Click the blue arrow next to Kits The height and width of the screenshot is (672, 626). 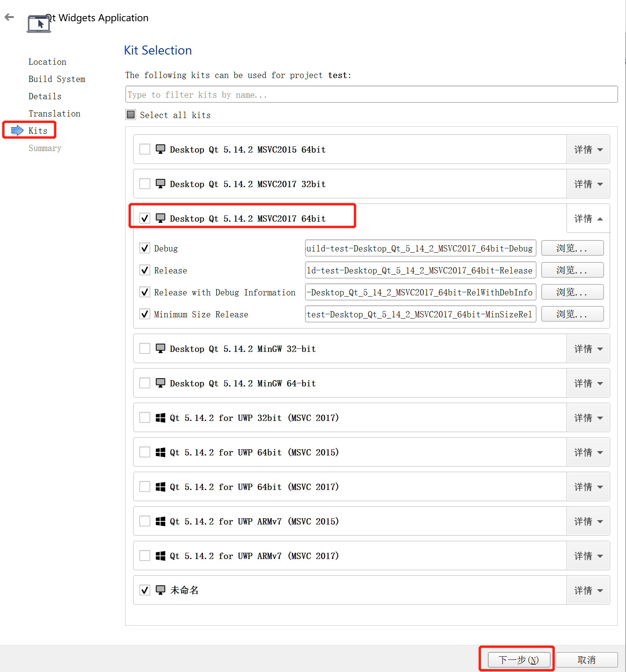(18, 130)
